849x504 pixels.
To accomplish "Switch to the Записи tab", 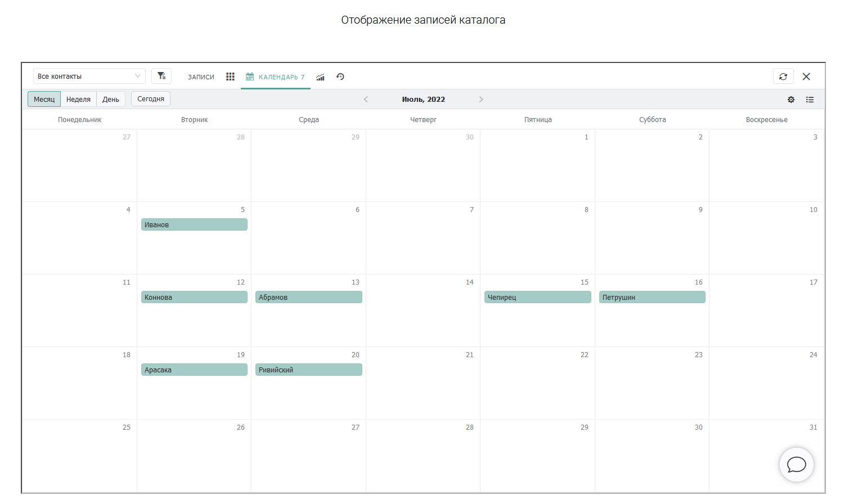I will 201,77.
